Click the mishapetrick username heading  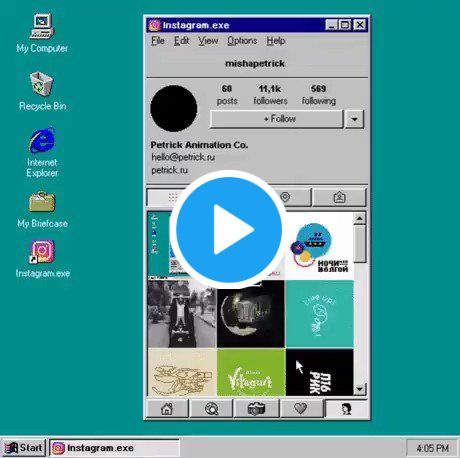[x=255, y=63]
